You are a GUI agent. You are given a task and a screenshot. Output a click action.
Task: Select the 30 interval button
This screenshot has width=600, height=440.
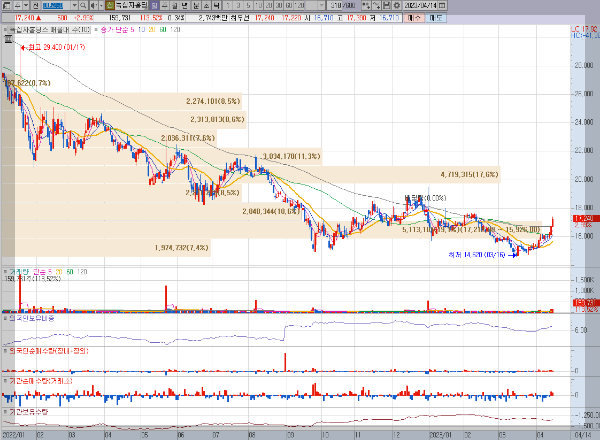279,5
